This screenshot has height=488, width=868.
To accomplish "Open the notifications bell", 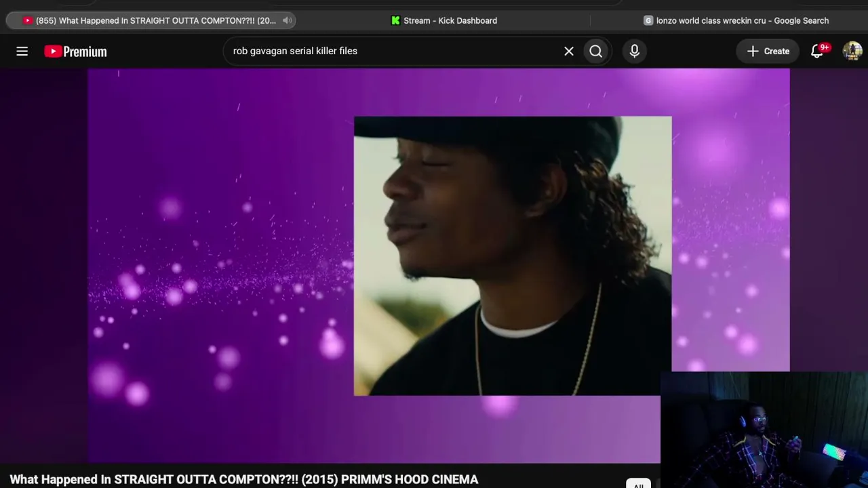I will point(817,52).
